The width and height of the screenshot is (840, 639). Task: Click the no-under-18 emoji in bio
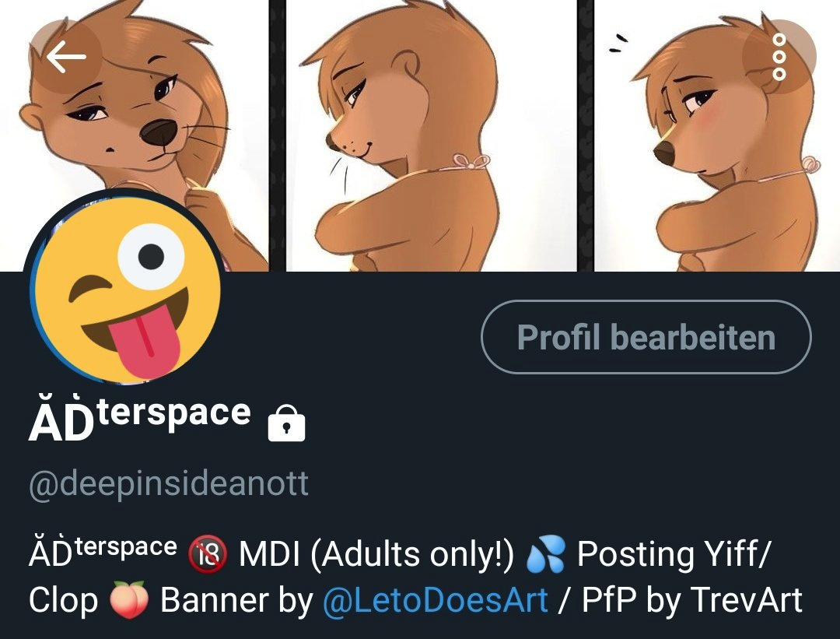tap(208, 555)
